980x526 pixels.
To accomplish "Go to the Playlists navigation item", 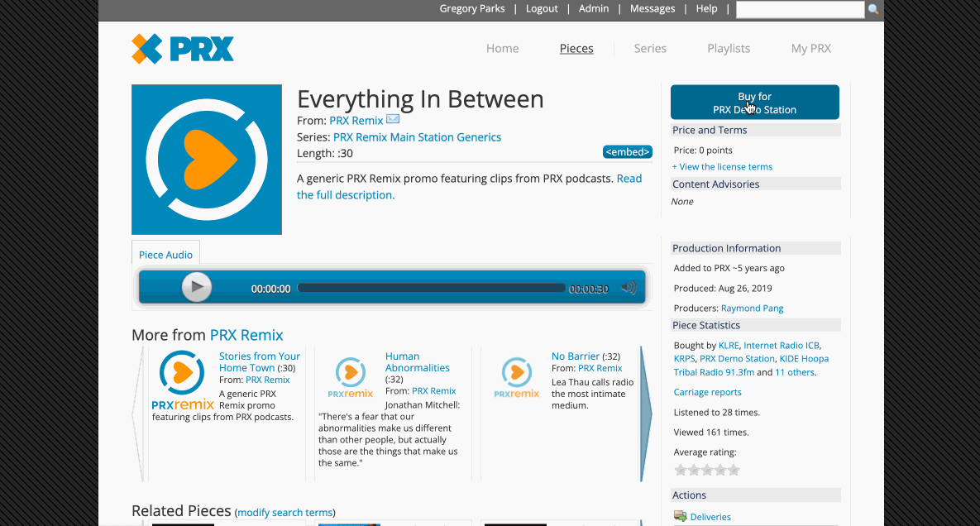I will [729, 48].
